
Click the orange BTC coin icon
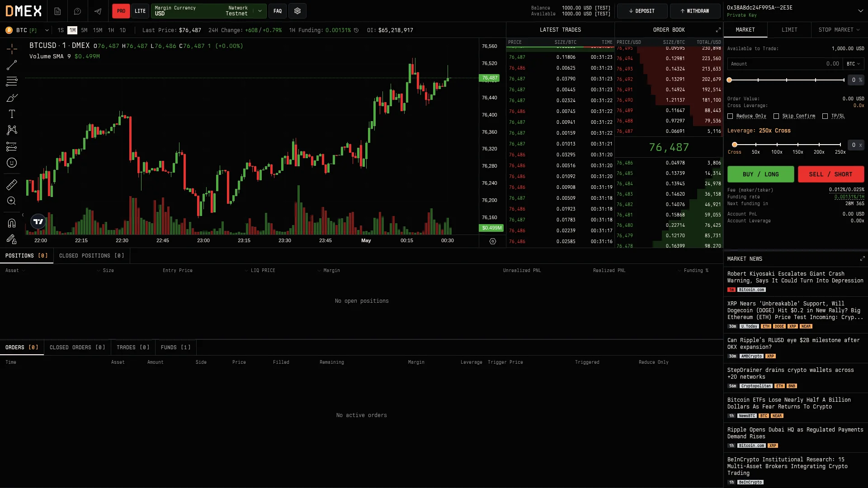pyautogui.click(x=9, y=30)
